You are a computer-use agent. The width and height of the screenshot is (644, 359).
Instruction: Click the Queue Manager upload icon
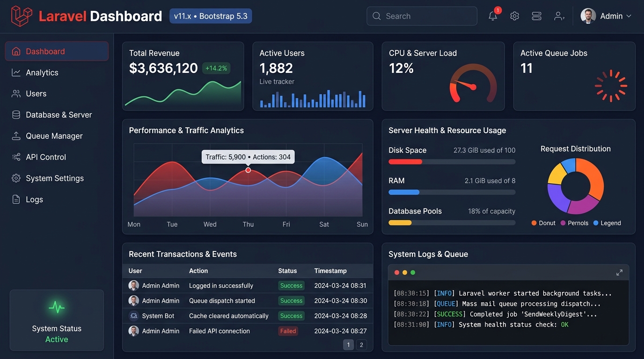click(x=16, y=136)
